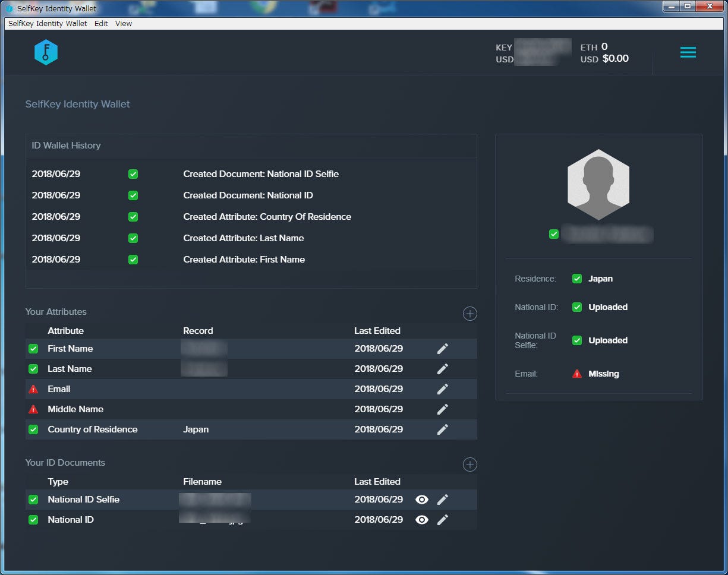This screenshot has height=575, width=728.
Task: Click Email red warning icon in attributes
Action: [x=33, y=389]
